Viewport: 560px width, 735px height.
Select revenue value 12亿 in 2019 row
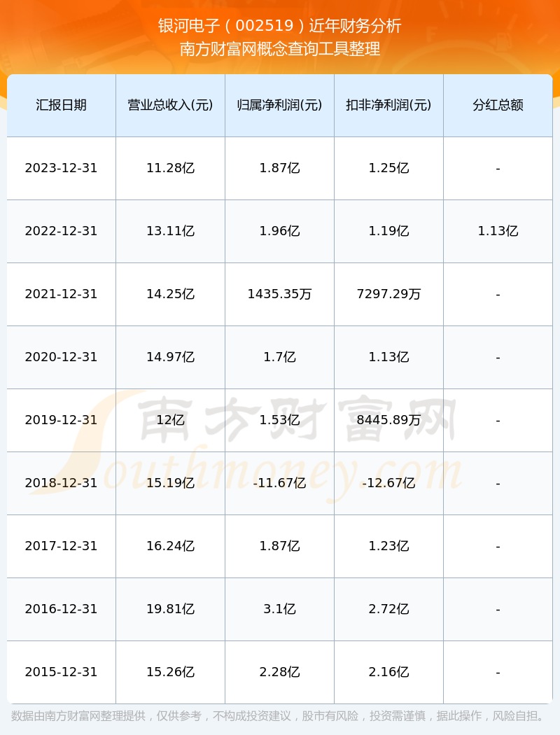[x=171, y=420]
